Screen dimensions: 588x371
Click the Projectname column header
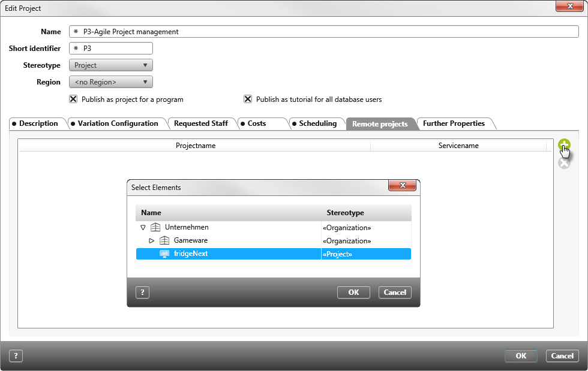[195, 146]
